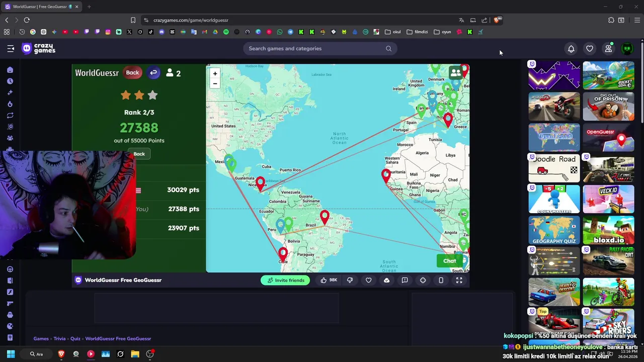Dislike the game with thumbs down

(x=350, y=280)
